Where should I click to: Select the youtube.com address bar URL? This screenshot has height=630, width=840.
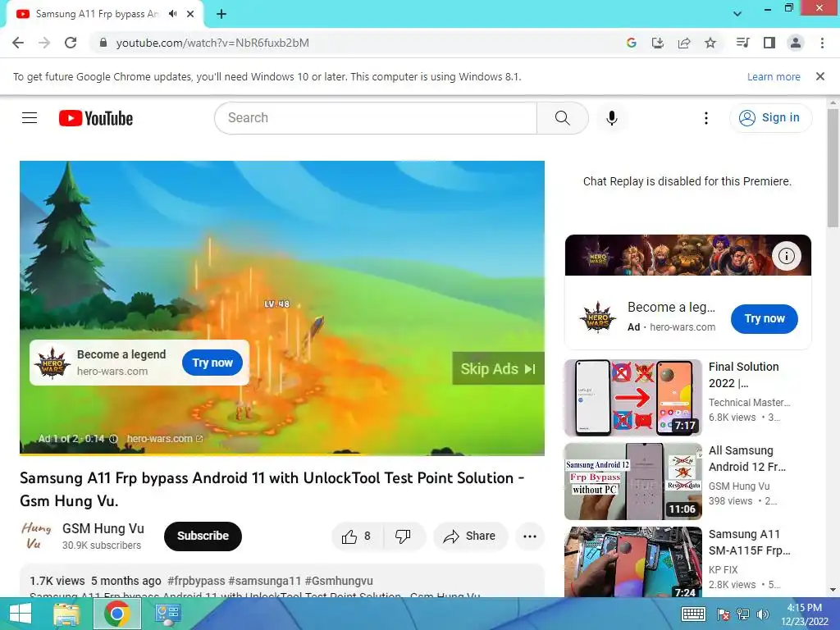tap(212, 43)
